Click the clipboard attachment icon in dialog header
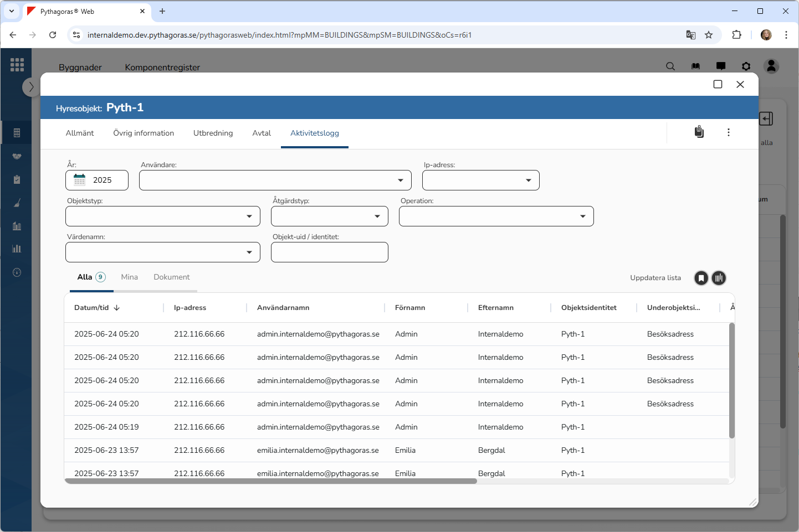This screenshot has width=799, height=532. click(699, 132)
